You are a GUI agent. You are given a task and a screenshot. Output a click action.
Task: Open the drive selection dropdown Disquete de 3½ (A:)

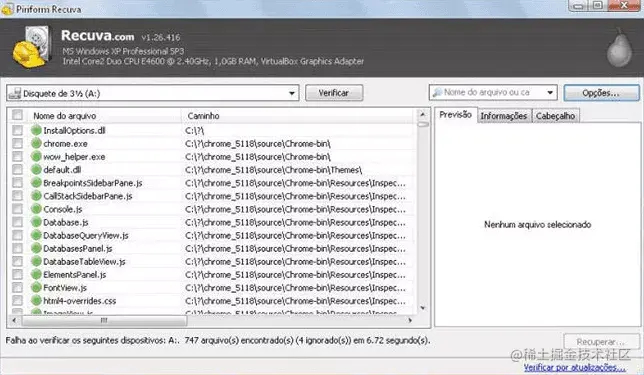pyautogui.click(x=153, y=93)
